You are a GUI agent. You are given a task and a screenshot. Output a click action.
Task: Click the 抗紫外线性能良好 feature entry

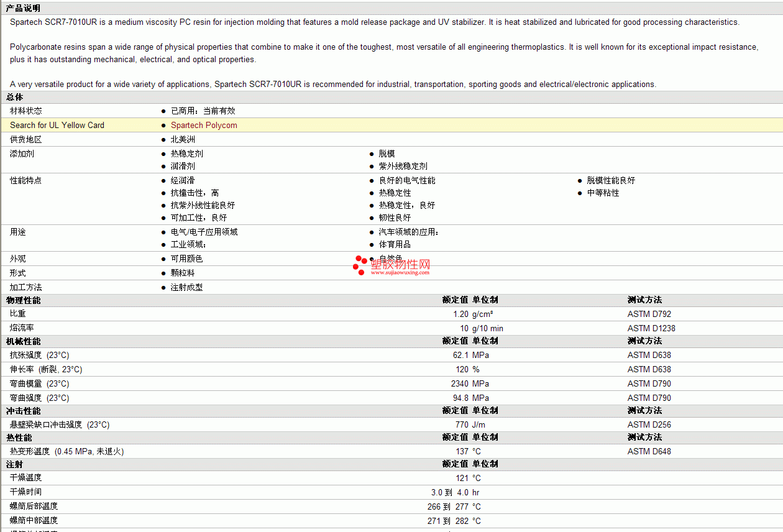coord(203,205)
